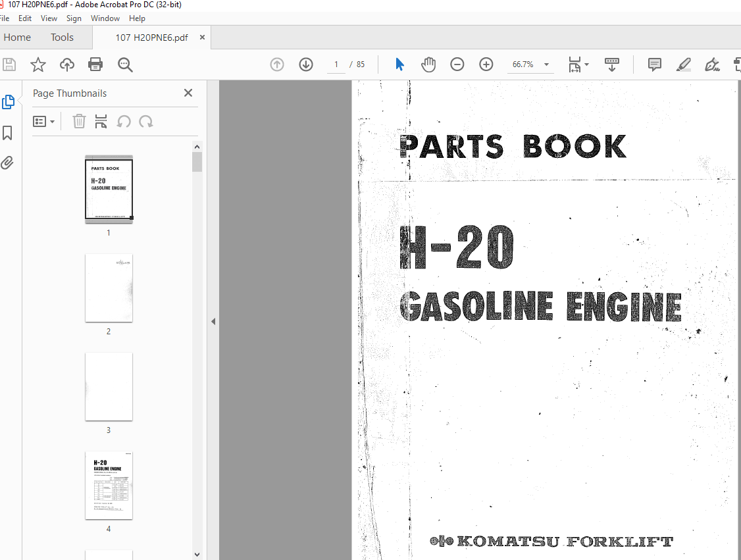
Task: Open the thumbnail options menu
Action: click(x=43, y=121)
